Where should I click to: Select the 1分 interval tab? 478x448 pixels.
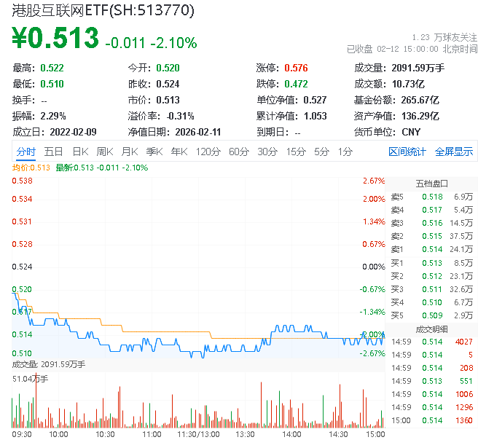[x=345, y=152]
